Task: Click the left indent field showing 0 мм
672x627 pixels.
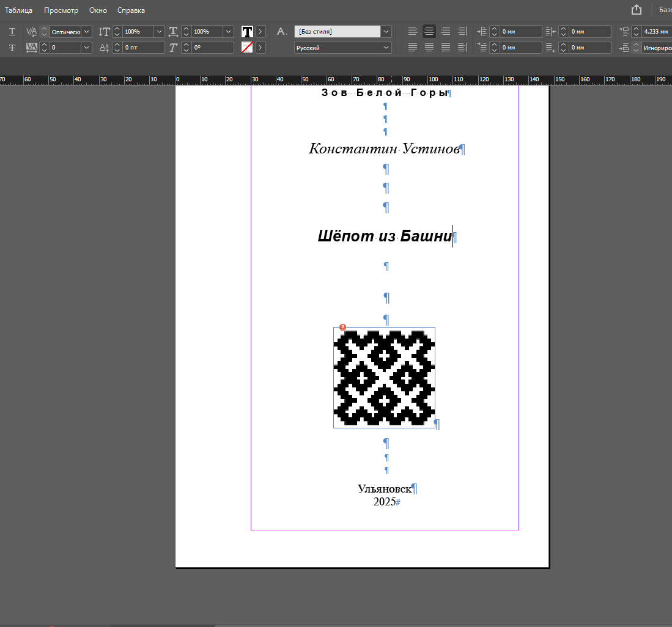Action: coord(520,31)
